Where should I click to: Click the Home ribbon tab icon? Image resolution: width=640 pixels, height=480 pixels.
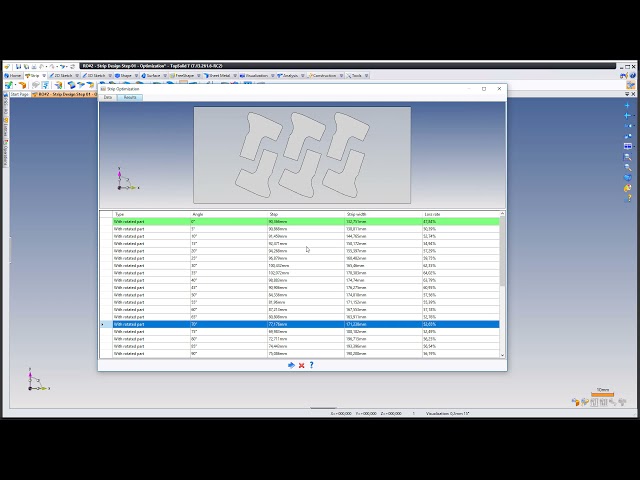[x=13, y=75]
